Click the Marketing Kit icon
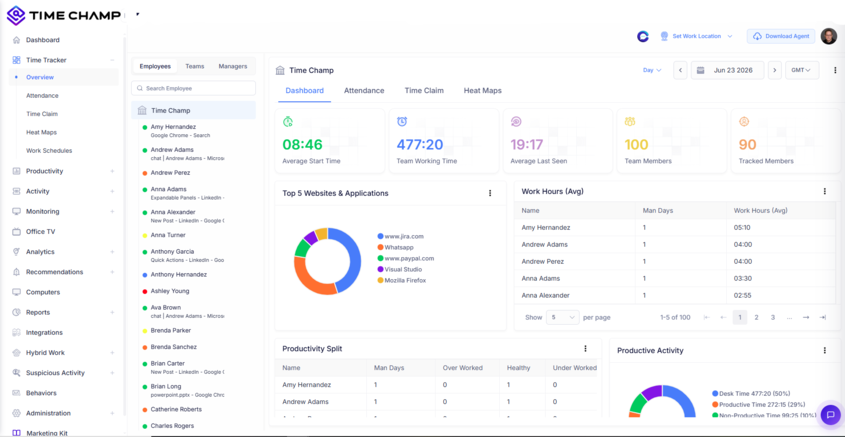This screenshot has width=845, height=437. 16,433
